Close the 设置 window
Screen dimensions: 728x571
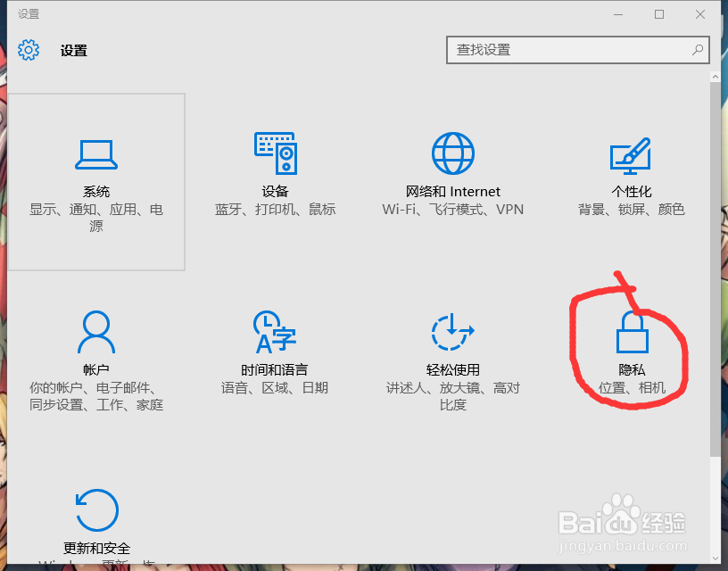700,14
